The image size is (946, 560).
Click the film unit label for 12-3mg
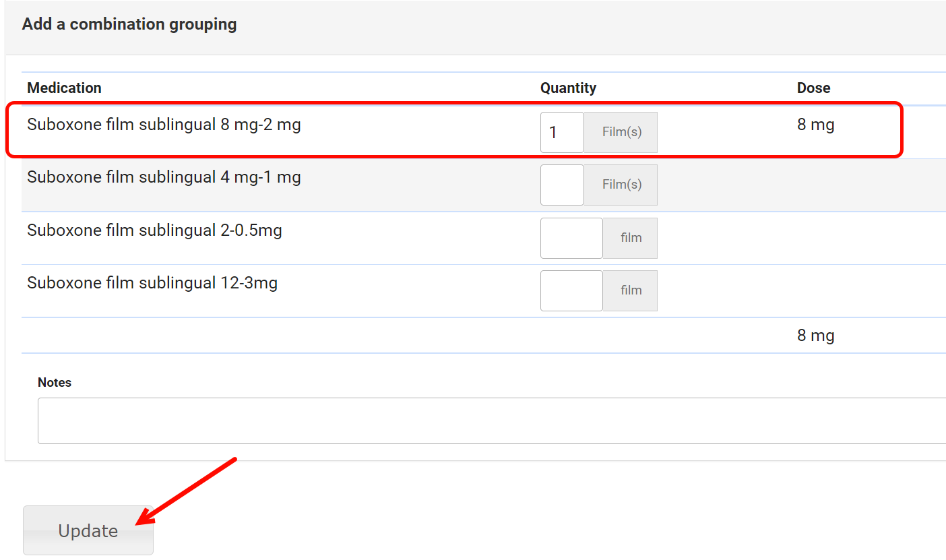pyautogui.click(x=631, y=290)
